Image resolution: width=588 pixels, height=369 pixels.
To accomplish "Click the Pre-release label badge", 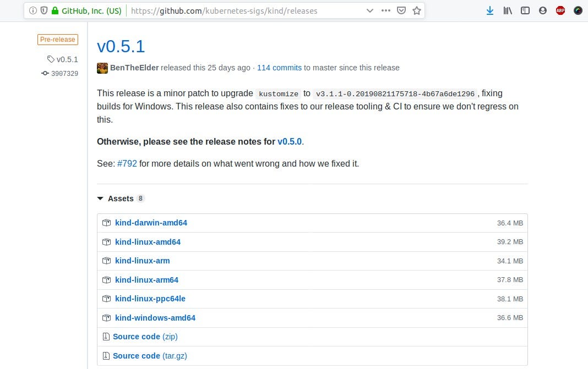I will (58, 40).
